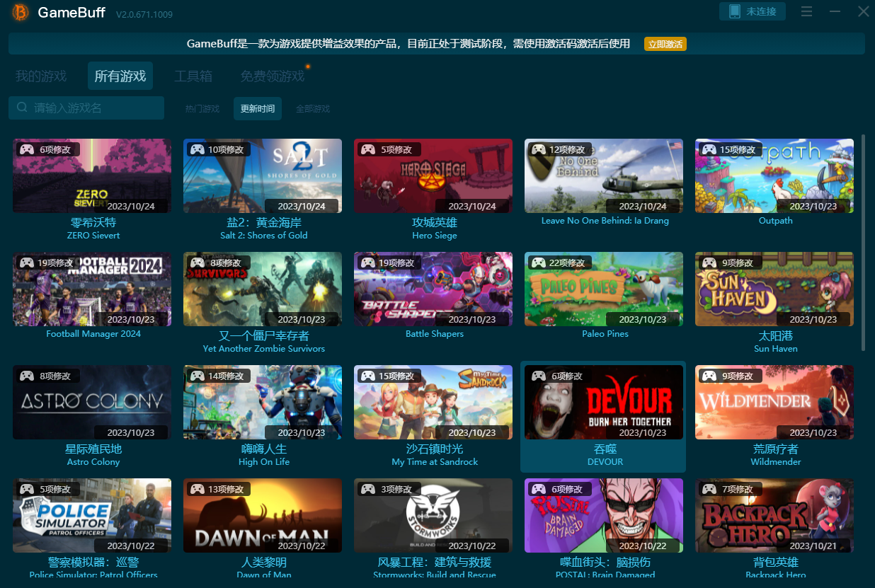Click the gamepad icon on Police Simulator
The image size is (875, 588).
(x=27, y=489)
